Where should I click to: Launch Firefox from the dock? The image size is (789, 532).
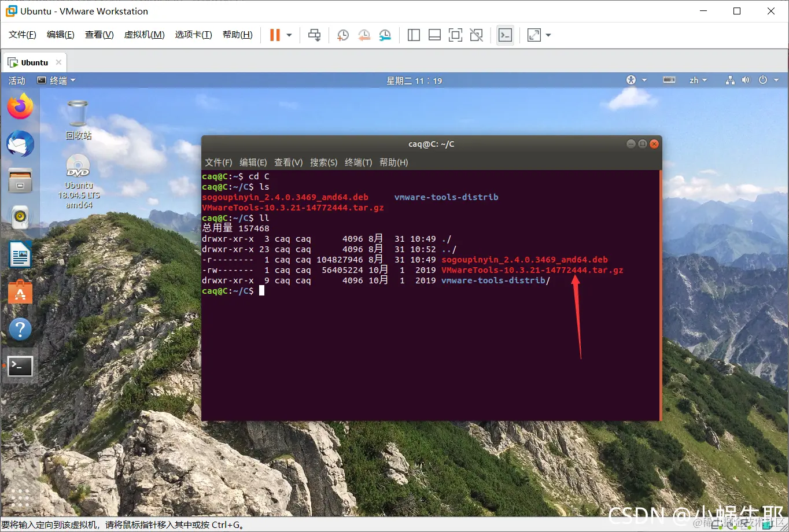pos(20,106)
